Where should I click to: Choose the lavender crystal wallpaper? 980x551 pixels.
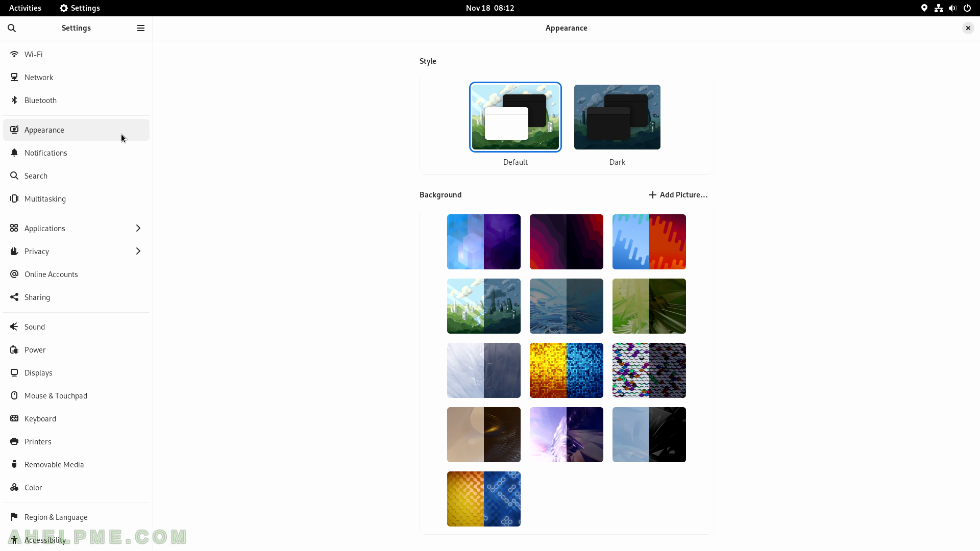coord(567,435)
